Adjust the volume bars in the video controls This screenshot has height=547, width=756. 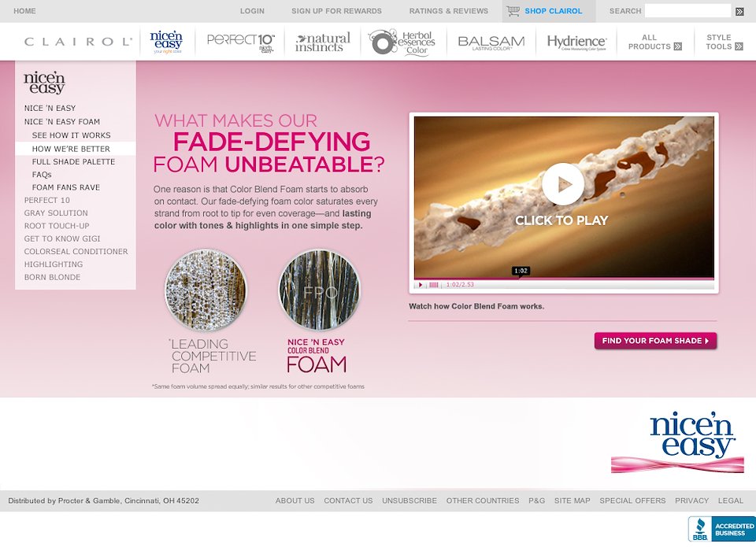click(x=433, y=285)
